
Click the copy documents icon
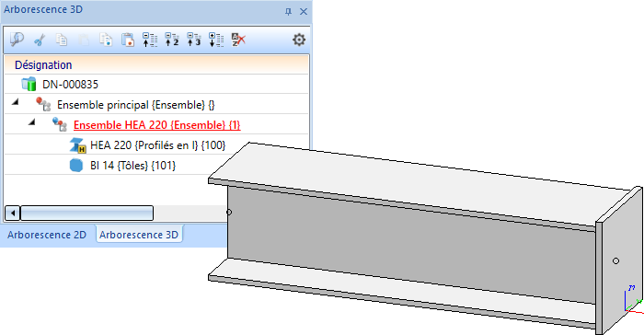(62, 40)
